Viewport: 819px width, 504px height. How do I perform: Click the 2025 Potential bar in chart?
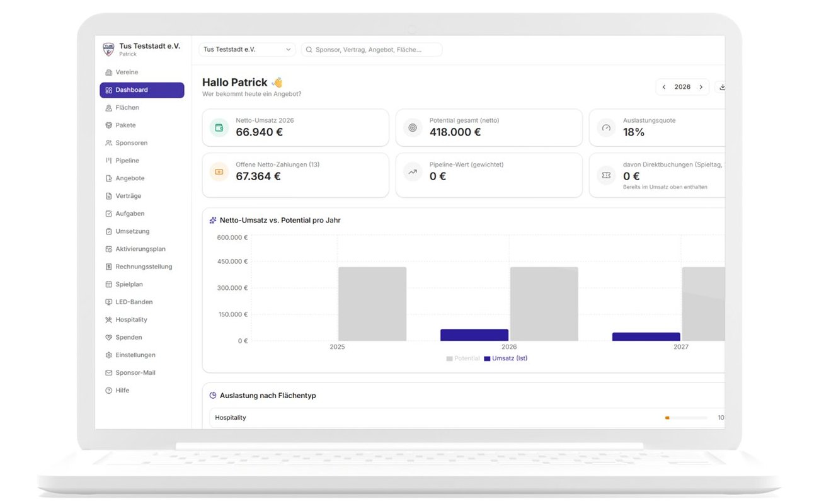pos(372,304)
